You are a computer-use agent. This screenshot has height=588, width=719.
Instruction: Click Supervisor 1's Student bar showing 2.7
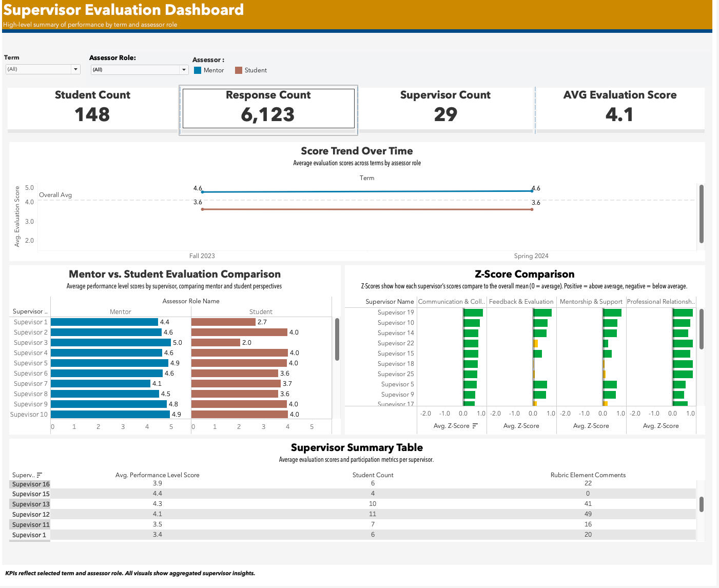[223, 322]
